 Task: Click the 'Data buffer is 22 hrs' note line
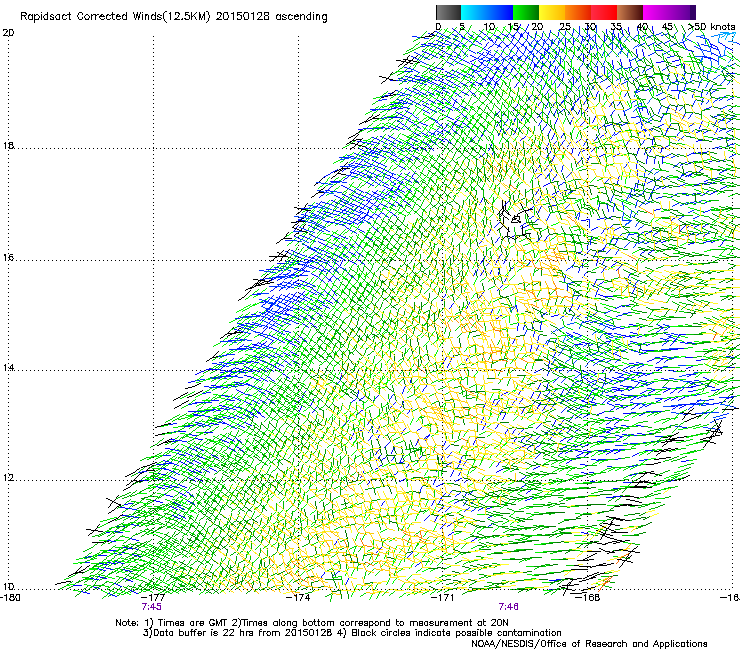[352, 633]
